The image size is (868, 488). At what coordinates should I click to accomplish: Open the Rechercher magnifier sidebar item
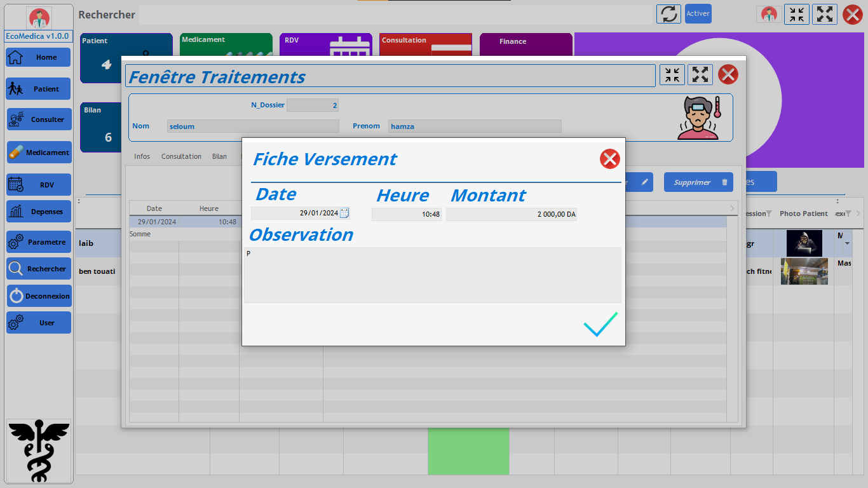tap(39, 269)
